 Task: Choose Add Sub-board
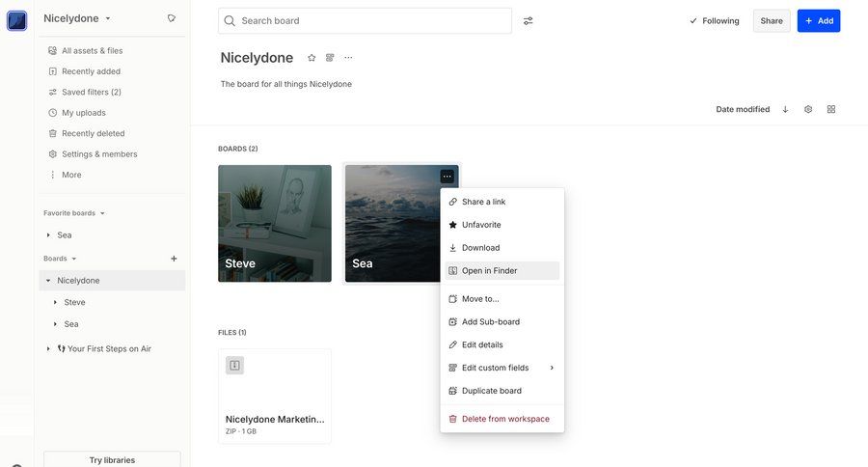point(502,321)
